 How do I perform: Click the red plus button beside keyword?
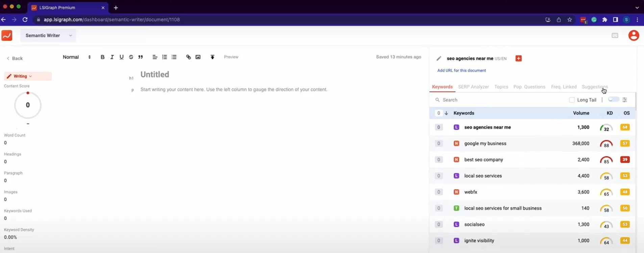click(518, 58)
